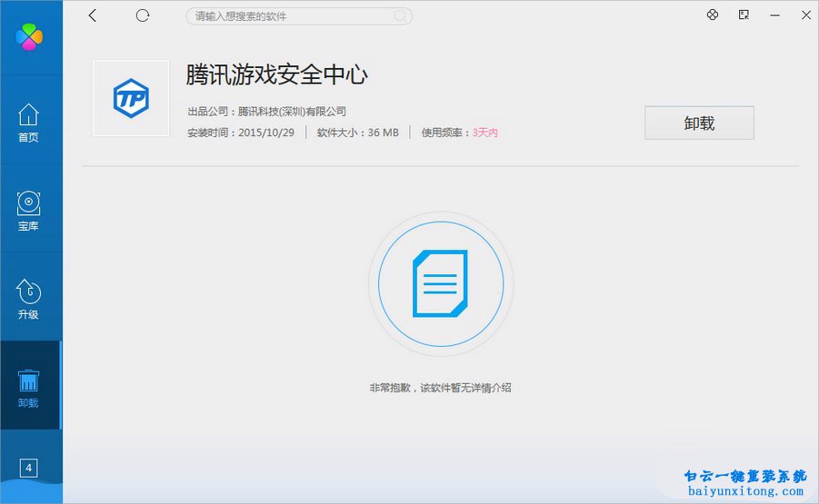
Task: Click the magnifier search icon
Action: pyautogui.click(x=400, y=16)
